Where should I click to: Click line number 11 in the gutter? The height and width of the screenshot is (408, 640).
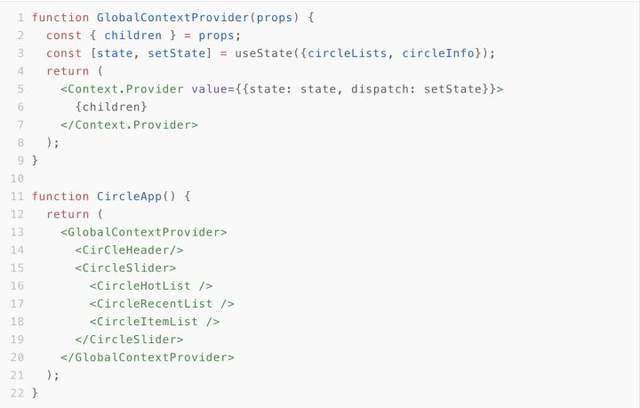tap(17, 197)
